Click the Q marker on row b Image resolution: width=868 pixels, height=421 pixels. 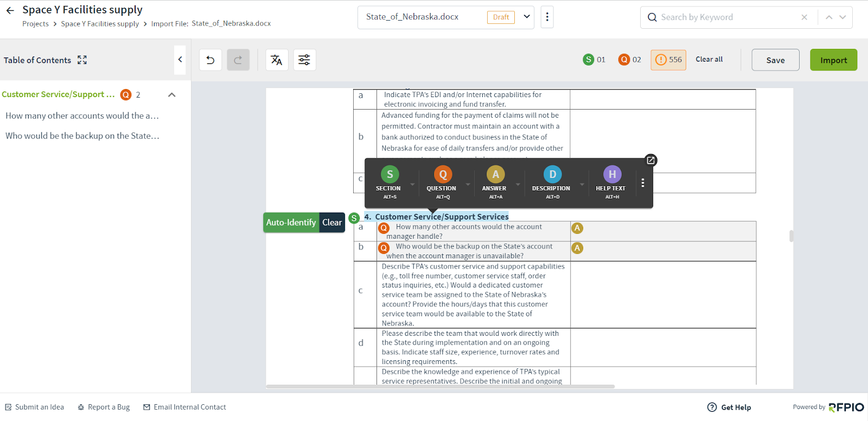pos(384,248)
